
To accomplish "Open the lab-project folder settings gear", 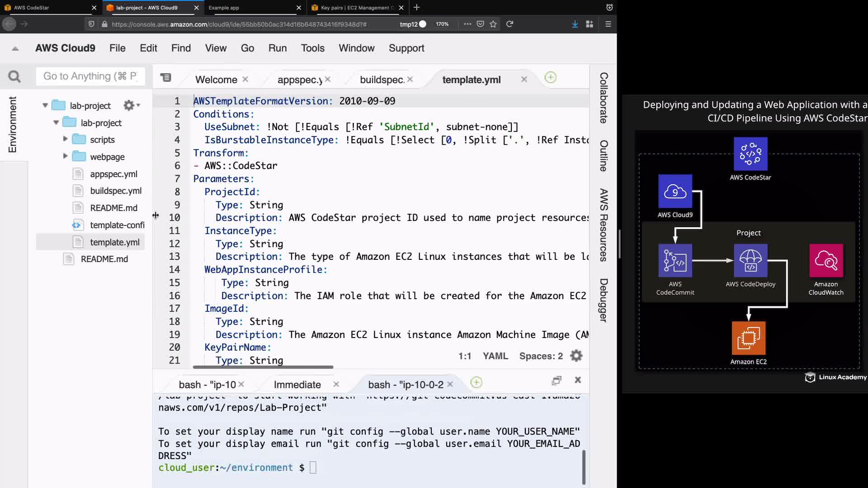I will (x=129, y=105).
